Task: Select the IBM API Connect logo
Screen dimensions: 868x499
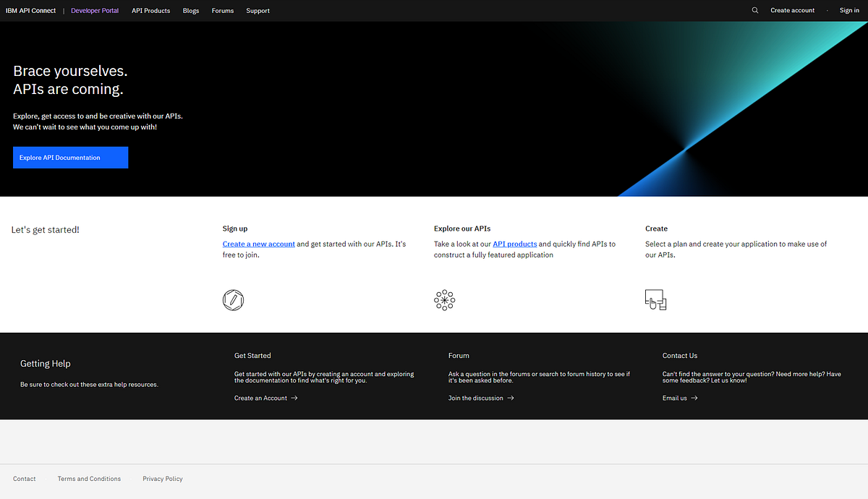Action: (30, 10)
